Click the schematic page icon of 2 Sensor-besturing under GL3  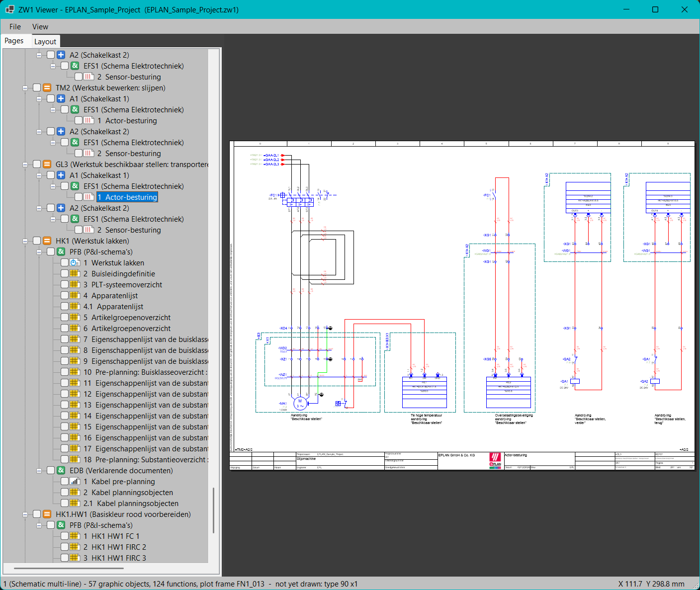coord(88,230)
